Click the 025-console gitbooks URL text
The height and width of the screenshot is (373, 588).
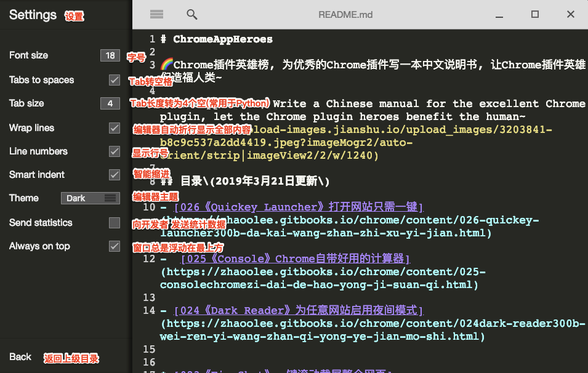tap(323, 278)
